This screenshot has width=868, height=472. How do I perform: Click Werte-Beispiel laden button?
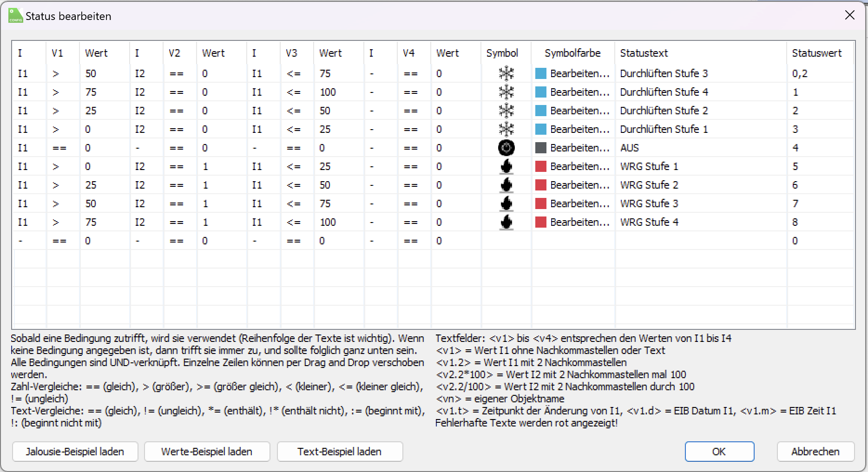coord(207,452)
